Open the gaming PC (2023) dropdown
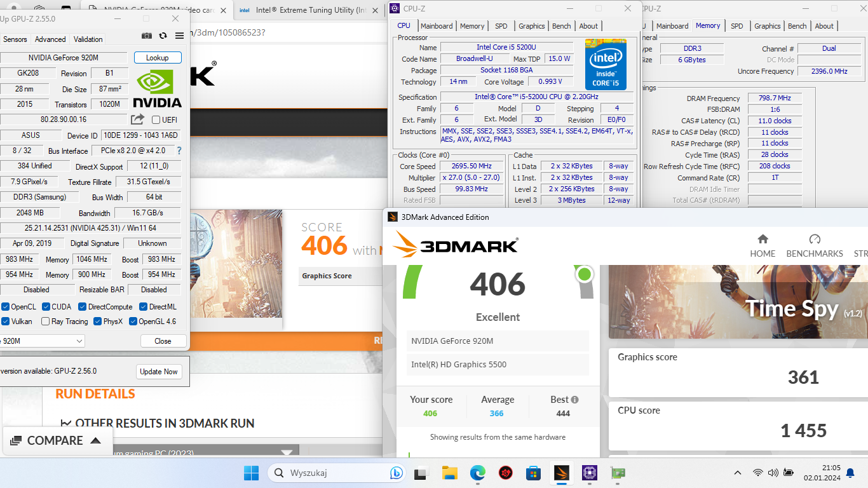 pyautogui.click(x=287, y=453)
